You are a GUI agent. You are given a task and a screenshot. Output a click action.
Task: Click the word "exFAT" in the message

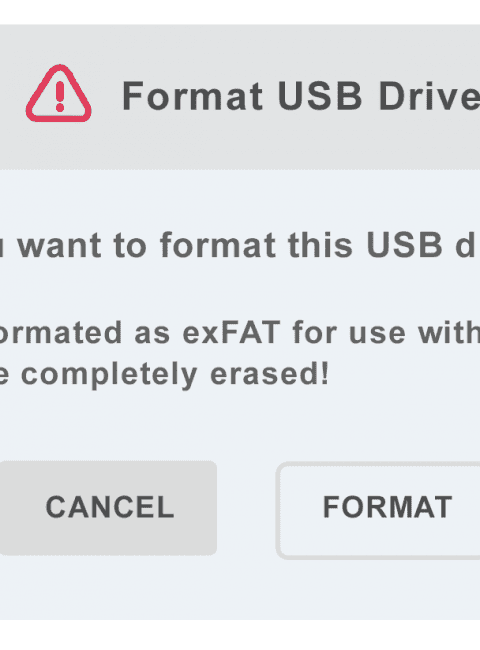point(231,332)
